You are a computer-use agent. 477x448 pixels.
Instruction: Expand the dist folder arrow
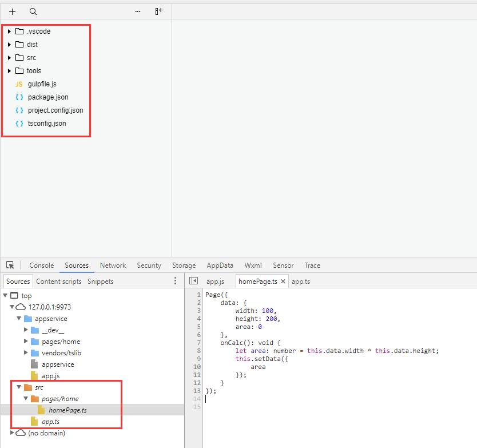point(10,45)
